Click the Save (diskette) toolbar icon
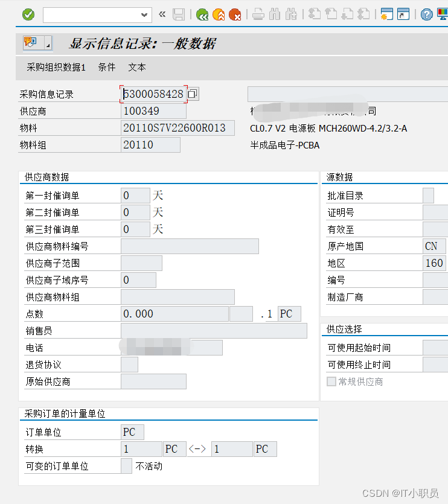The width and height of the screenshot is (448, 504). tap(179, 14)
